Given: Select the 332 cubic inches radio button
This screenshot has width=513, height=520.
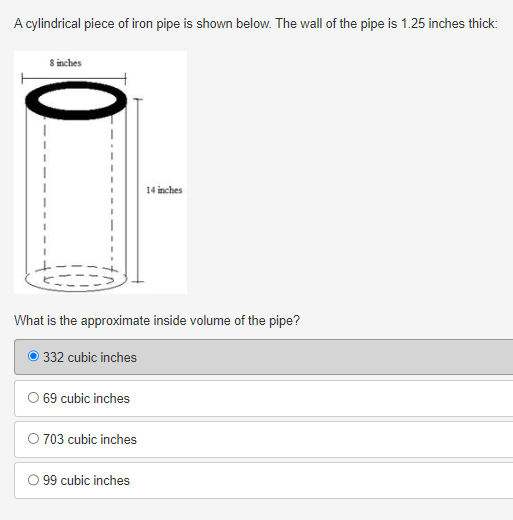Looking at the screenshot, I should pyautogui.click(x=33, y=356).
